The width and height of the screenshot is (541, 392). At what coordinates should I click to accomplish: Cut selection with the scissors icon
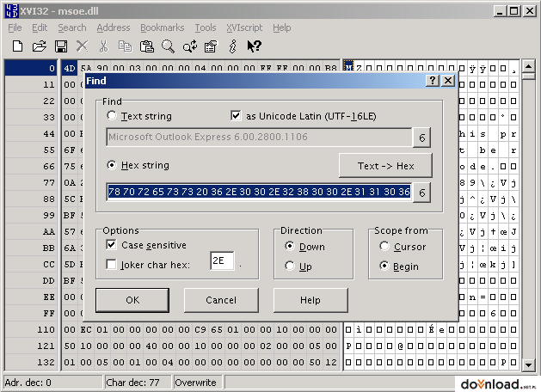103,46
